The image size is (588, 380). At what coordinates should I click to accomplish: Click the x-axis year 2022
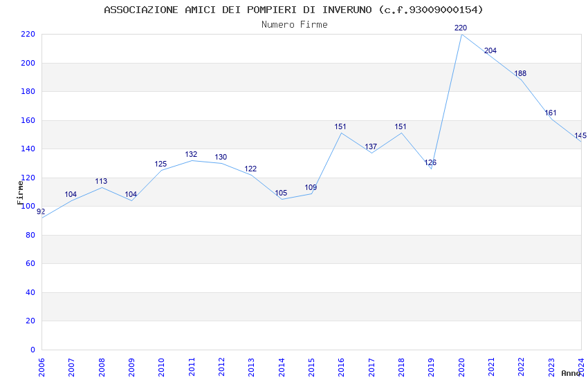[522, 367]
